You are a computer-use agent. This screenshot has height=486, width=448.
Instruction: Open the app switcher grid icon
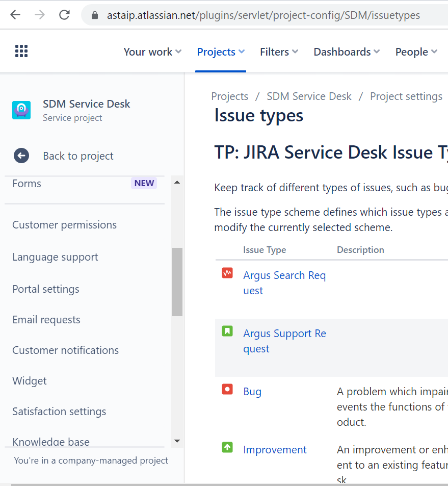(21, 51)
